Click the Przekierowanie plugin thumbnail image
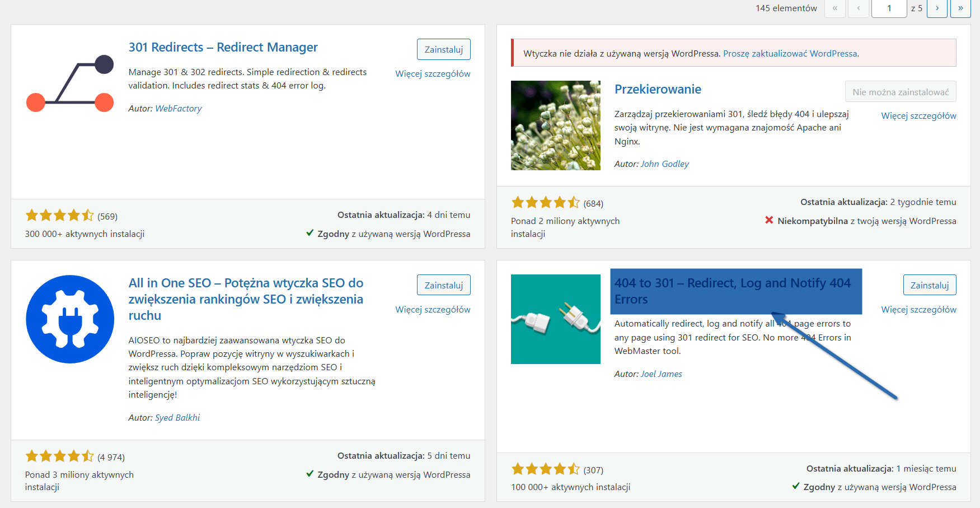Viewport: 980px width, 508px height. coord(555,125)
